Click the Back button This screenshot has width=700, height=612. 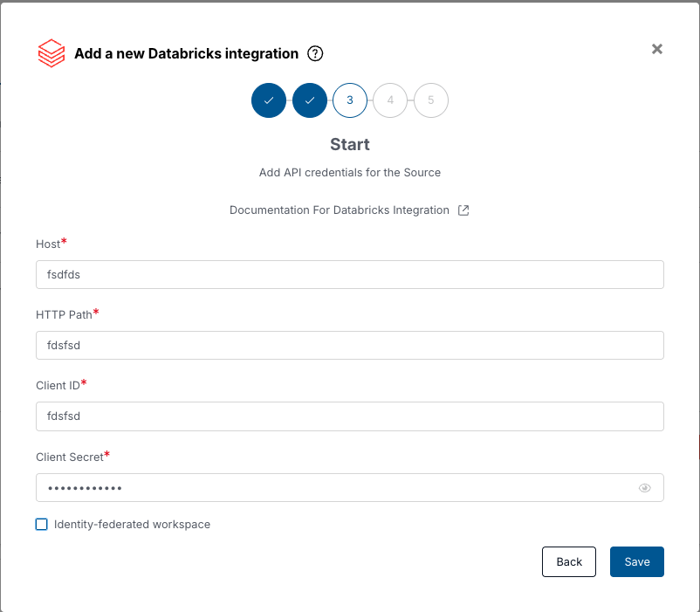click(569, 561)
